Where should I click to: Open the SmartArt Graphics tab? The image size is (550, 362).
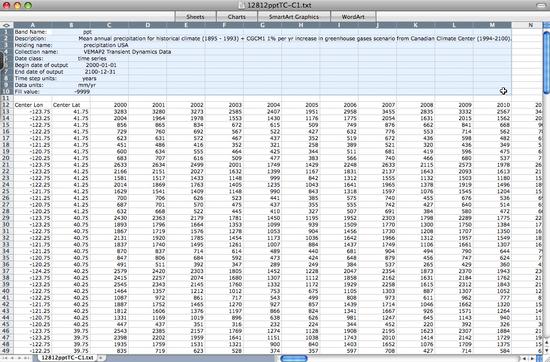click(x=294, y=16)
